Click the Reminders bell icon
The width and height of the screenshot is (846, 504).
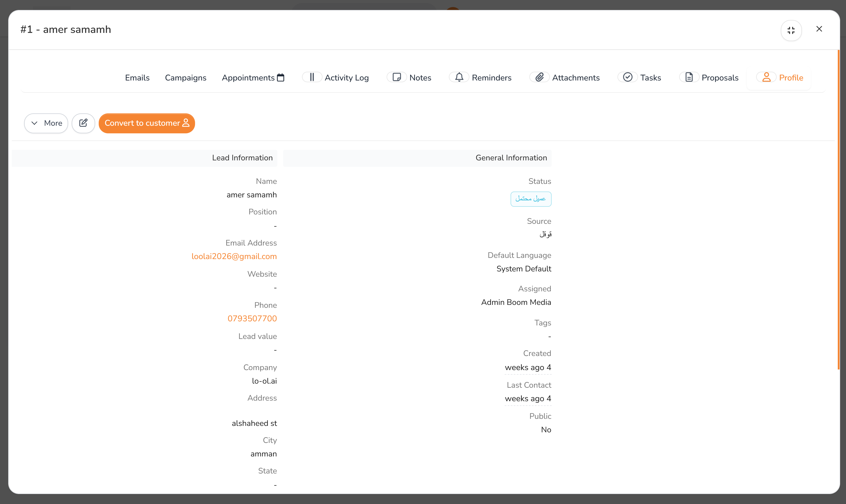pos(459,77)
